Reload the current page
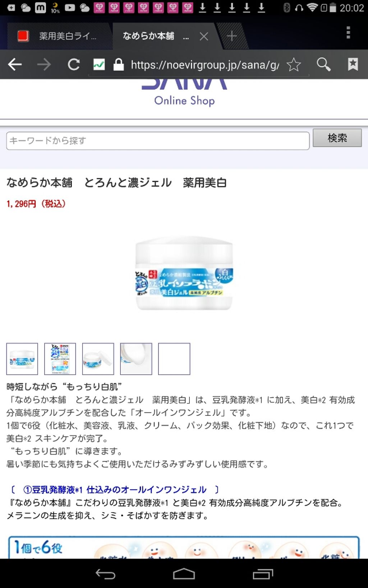Screen dimensions: 368x588 click(x=74, y=65)
